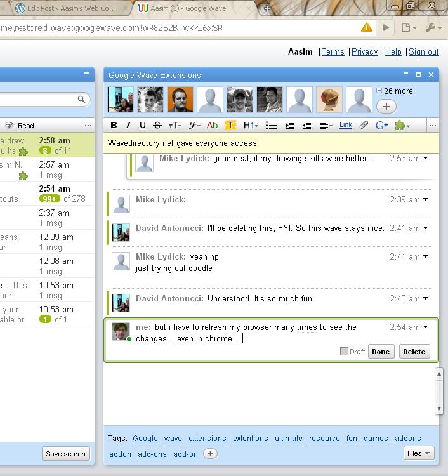The height and width of the screenshot is (476, 448).
Task: Click Done to finish editing reply
Action: (381, 352)
